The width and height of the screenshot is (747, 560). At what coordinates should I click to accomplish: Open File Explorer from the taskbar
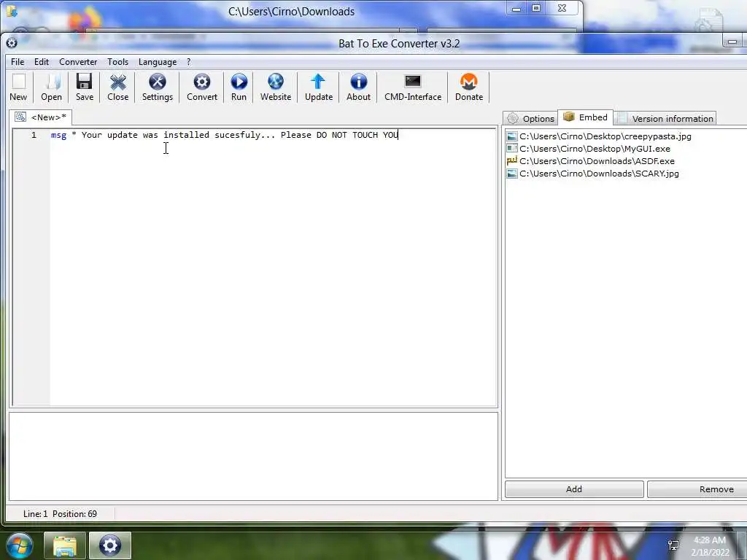(x=65, y=545)
